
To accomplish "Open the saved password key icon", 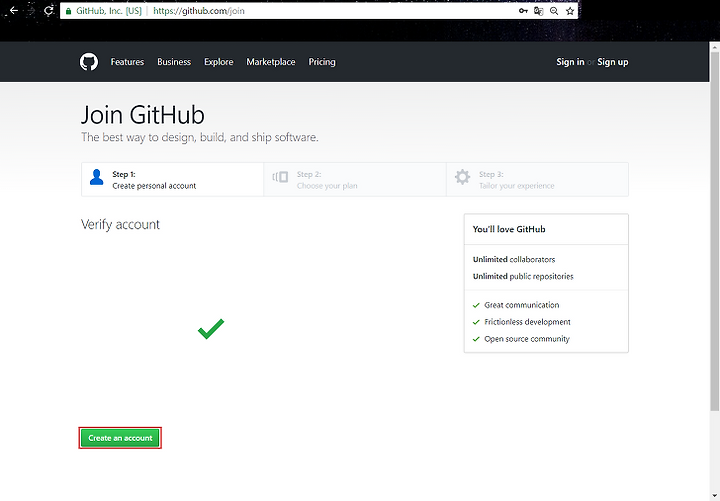I will pyautogui.click(x=523, y=11).
